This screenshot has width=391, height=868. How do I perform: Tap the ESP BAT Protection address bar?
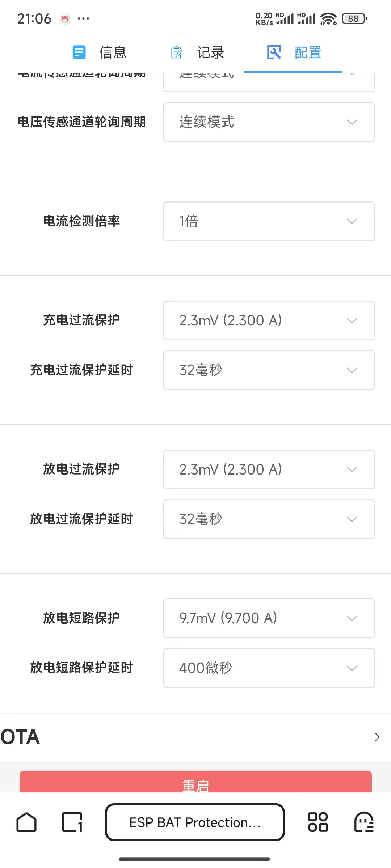(x=195, y=822)
